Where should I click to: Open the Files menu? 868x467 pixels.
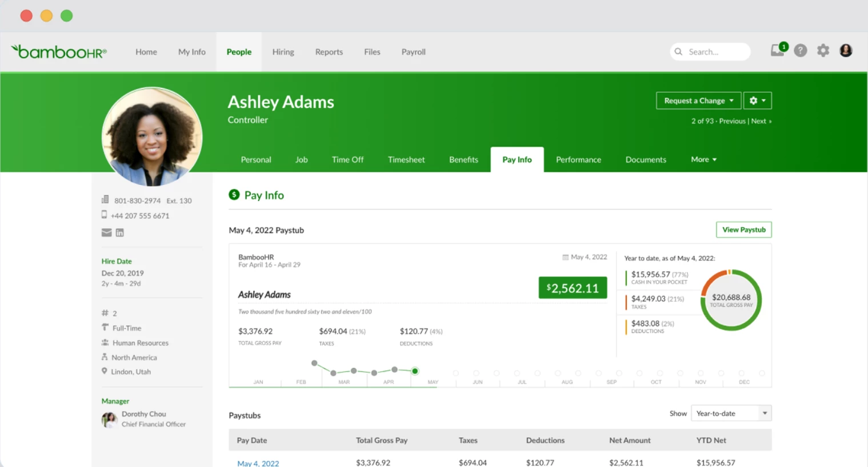(372, 52)
